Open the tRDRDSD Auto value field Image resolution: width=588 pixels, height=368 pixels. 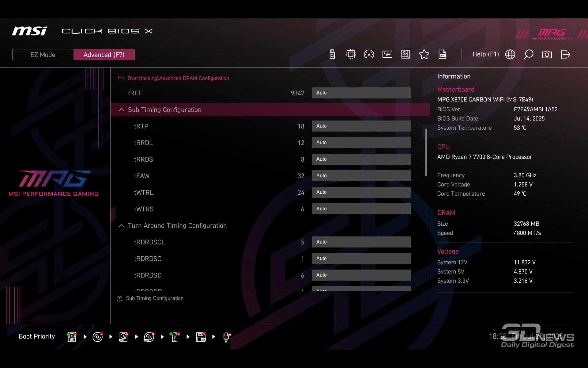[x=361, y=275]
